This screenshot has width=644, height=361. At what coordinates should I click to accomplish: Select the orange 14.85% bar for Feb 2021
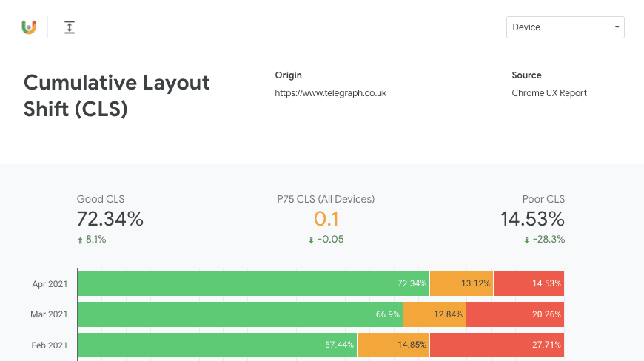(x=393, y=345)
